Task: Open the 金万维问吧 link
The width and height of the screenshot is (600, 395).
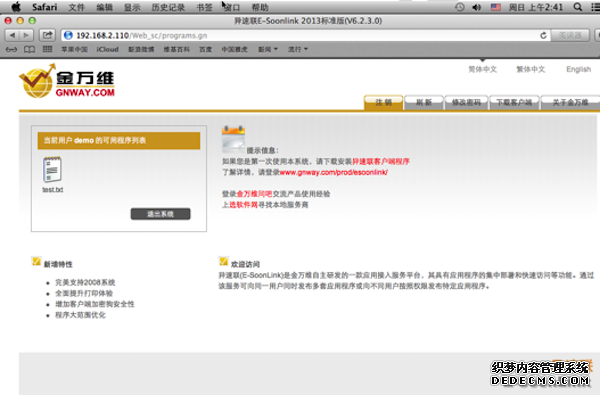Action: coord(254,194)
